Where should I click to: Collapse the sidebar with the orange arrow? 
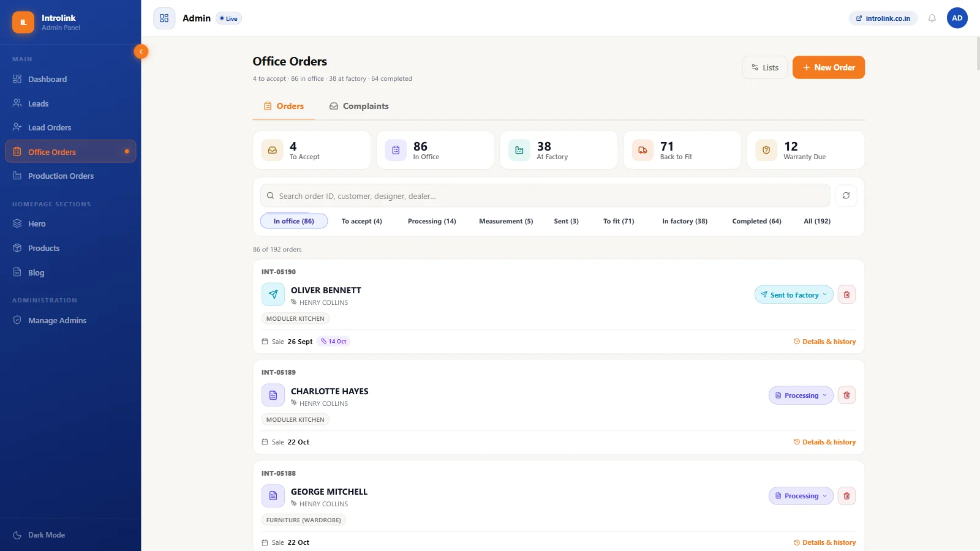click(141, 51)
